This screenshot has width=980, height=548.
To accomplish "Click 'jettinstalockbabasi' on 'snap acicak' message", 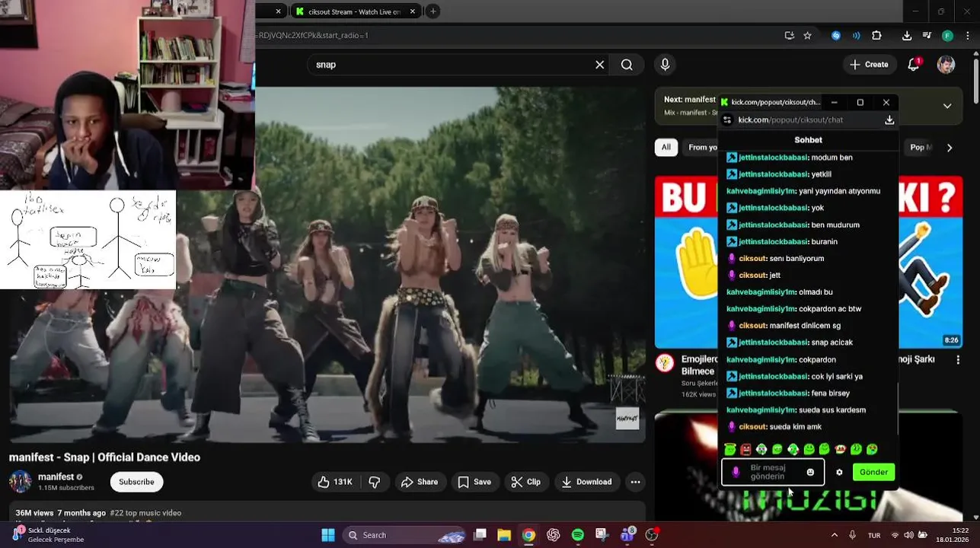I will click(x=773, y=342).
